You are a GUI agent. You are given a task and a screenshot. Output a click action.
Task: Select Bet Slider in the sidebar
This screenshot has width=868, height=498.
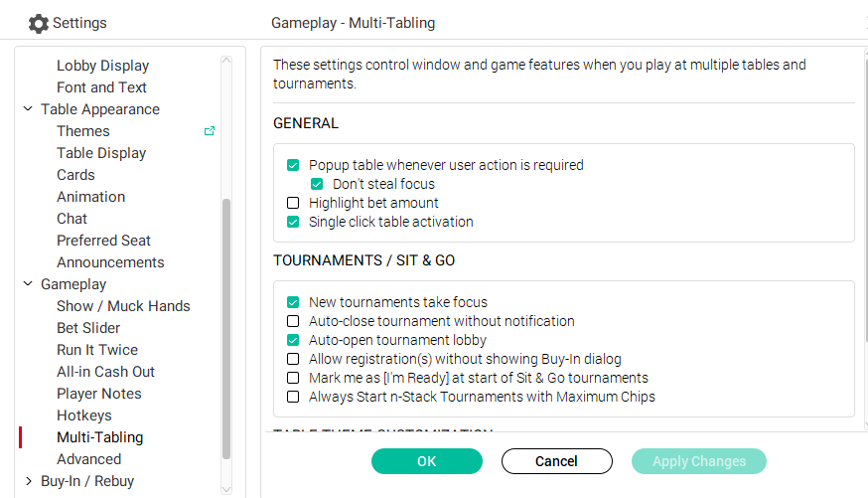coord(88,328)
